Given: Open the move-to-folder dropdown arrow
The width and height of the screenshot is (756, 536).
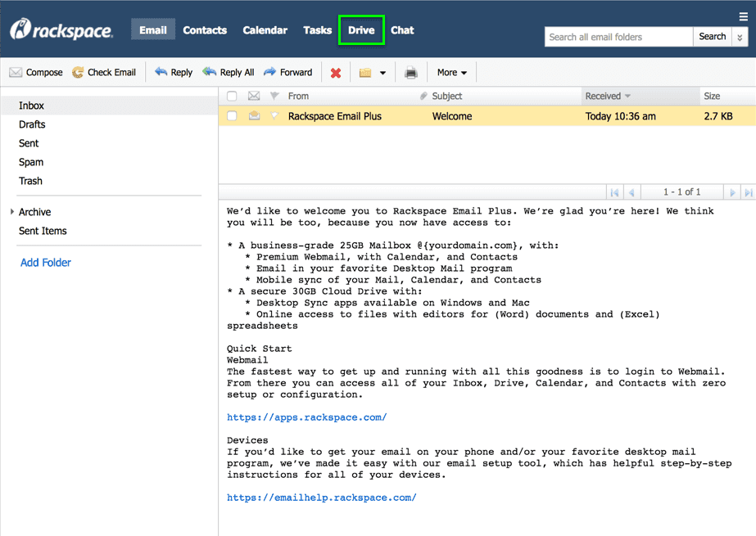Looking at the screenshot, I should coord(383,73).
